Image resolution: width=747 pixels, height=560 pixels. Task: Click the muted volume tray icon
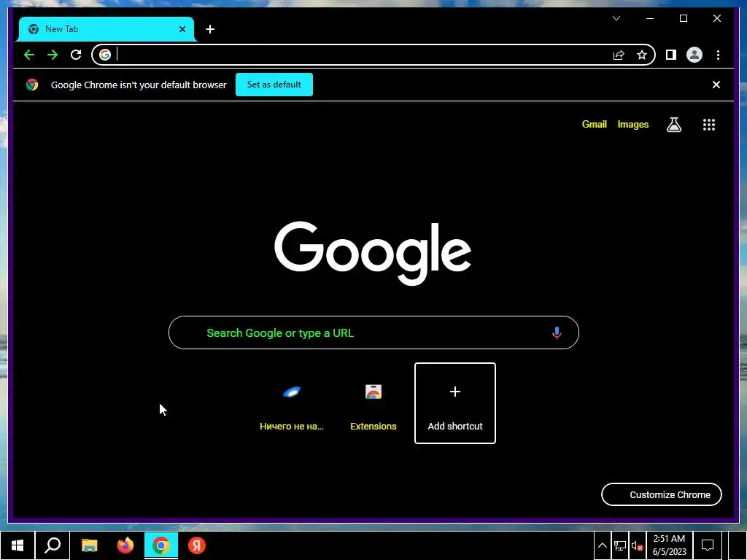point(637,546)
